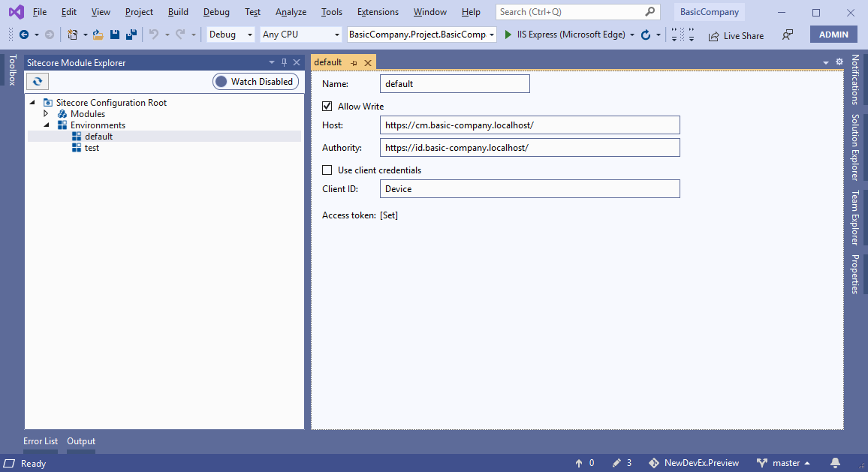The height and width of the screenshot is (472, 868).
Task: Click the New Project toolbar icon
Action: tap(73, 35)
